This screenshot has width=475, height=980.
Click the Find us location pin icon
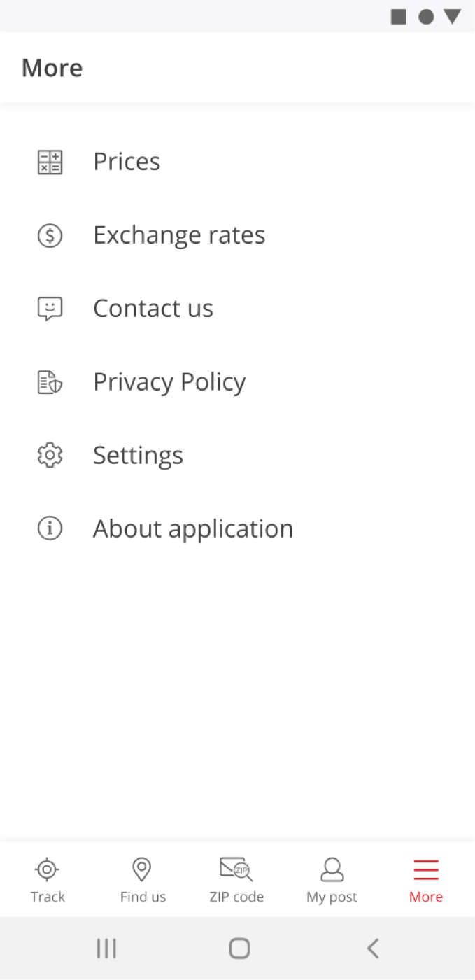pyautogui.click(x=142, y=869)
